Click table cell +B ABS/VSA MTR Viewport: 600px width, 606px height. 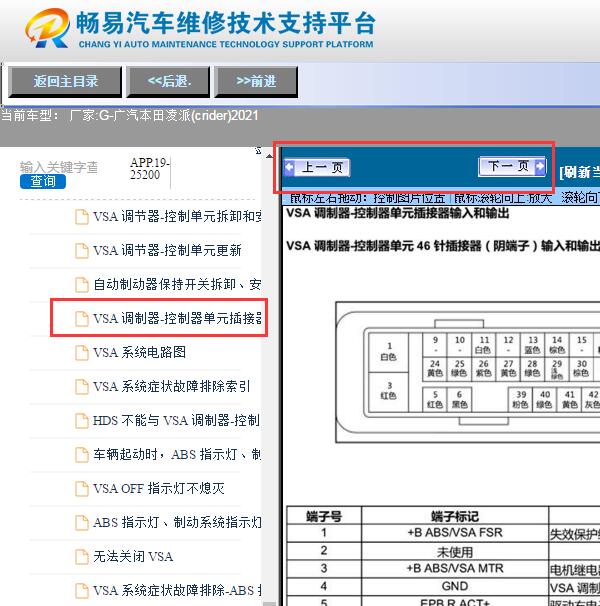455,568
